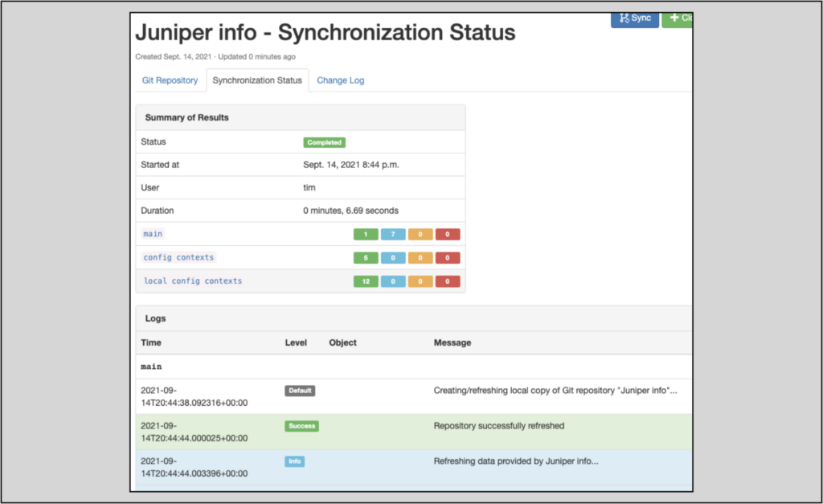Screen dimensions: 823x504
Task: Click the blue badge showing 7 next to main
Action: tap(392, 234)
